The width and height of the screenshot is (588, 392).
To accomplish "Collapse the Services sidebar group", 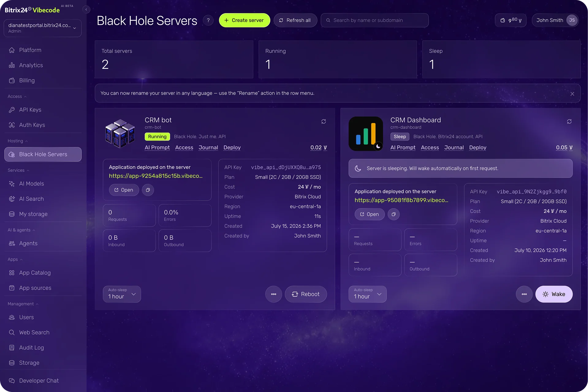I will click(18, 170).
